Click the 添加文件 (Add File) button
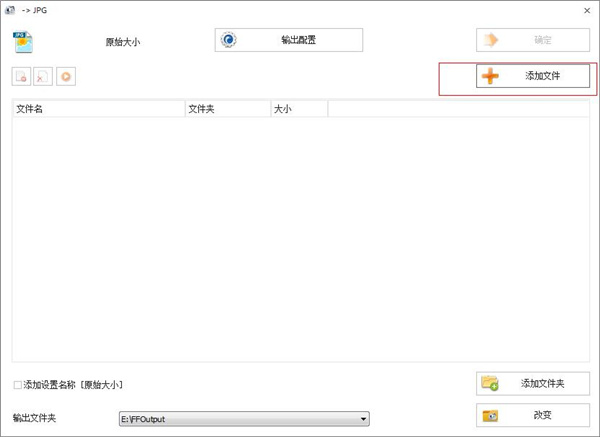The image size is (600, 437). point(533,76)
